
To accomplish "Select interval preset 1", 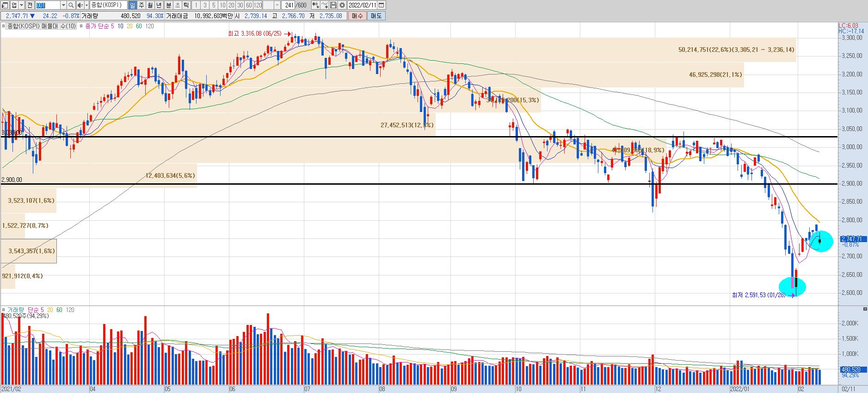I will click(196, 5).
